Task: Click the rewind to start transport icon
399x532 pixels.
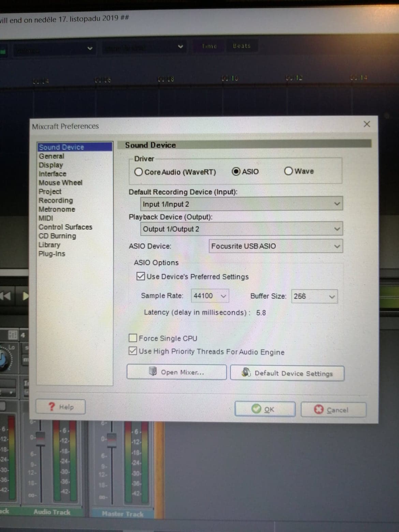Action: [x=5, y=296]
